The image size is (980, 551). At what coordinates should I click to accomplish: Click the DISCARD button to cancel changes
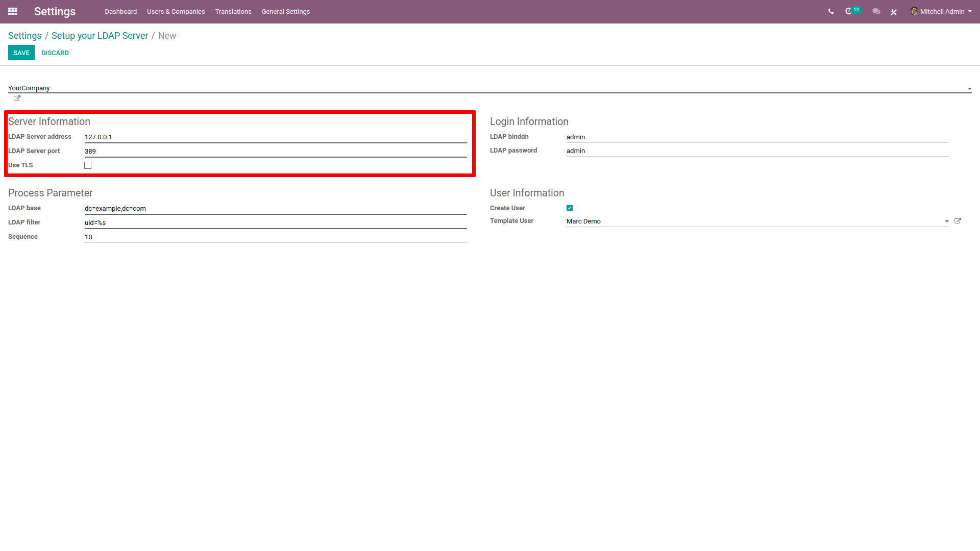coord(54,53)
